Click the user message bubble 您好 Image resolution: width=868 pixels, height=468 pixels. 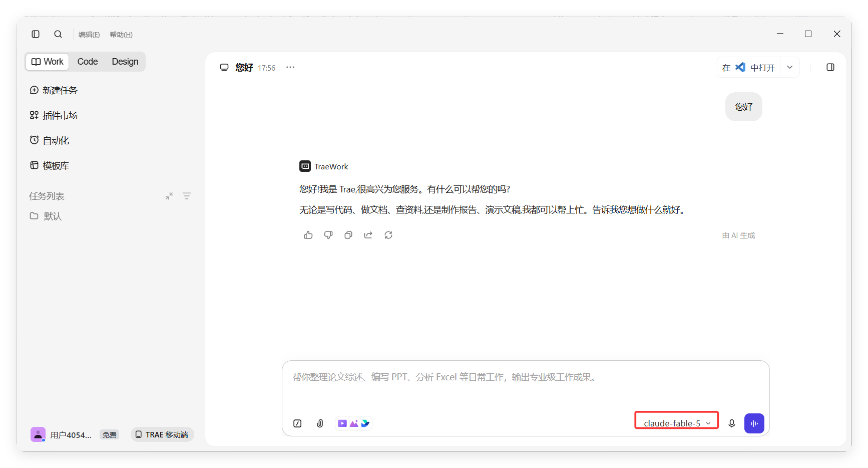click(x=744, y=107)
